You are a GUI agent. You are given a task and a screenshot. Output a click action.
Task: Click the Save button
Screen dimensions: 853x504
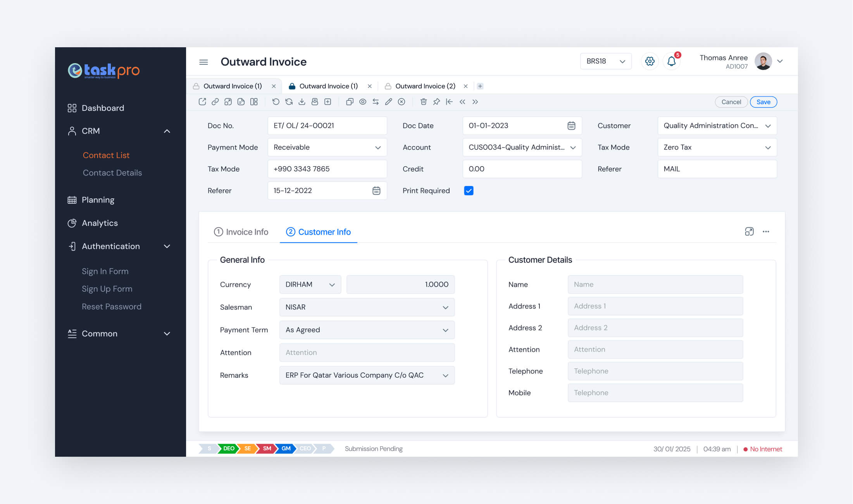(763, 102)
